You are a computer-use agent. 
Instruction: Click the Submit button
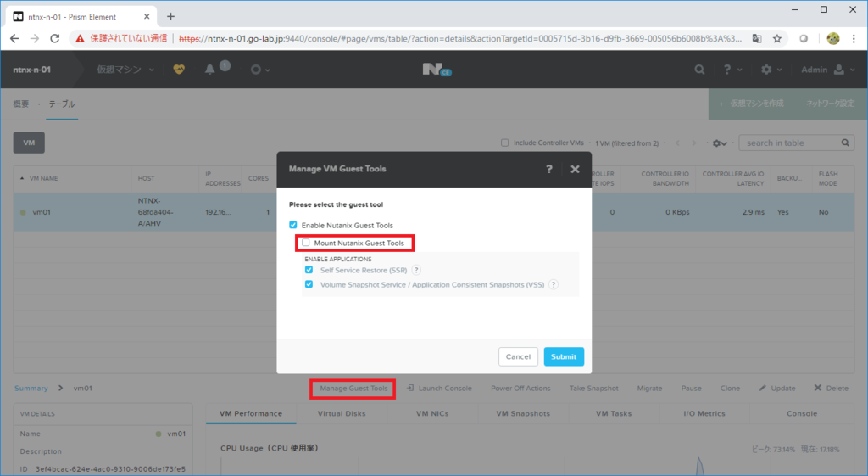(x=564, y=356)
